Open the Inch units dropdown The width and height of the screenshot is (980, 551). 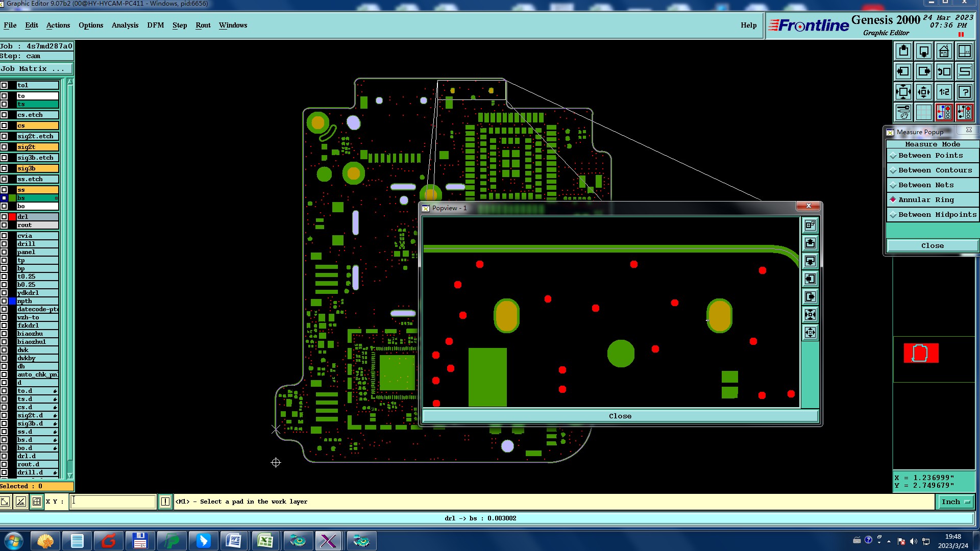[955, 502]
